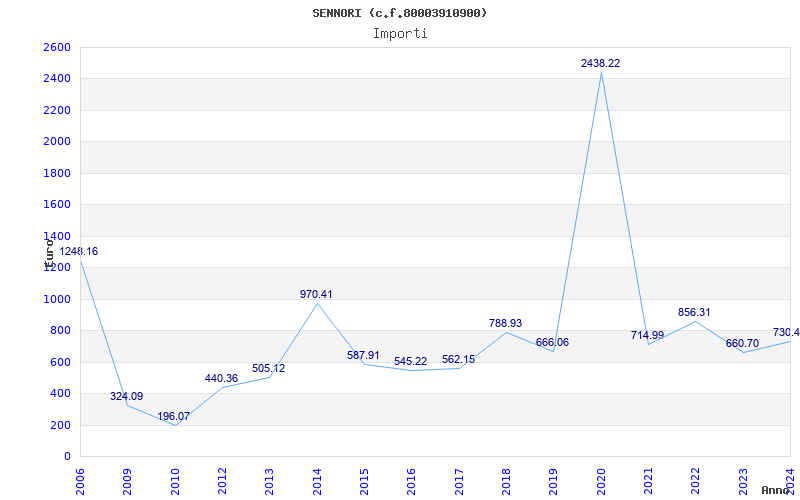Click the 660.70 value label

pyautogui.click(x=742, y=343)
